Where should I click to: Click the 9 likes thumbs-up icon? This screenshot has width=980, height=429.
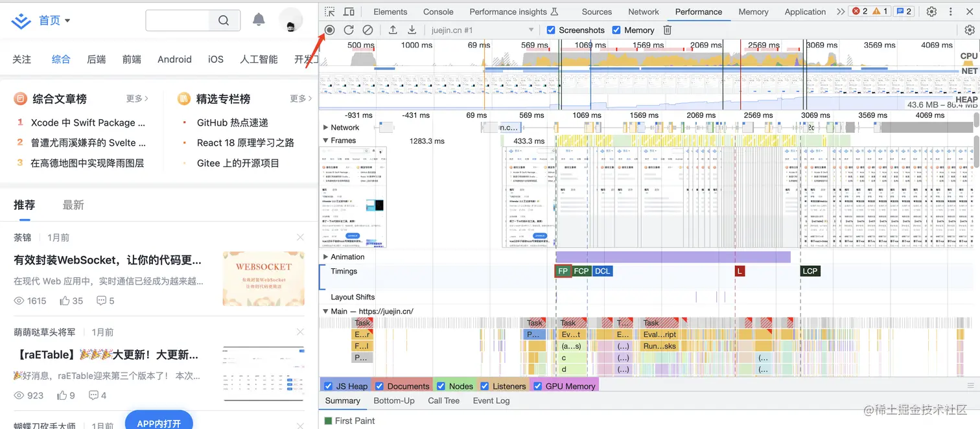62,395
